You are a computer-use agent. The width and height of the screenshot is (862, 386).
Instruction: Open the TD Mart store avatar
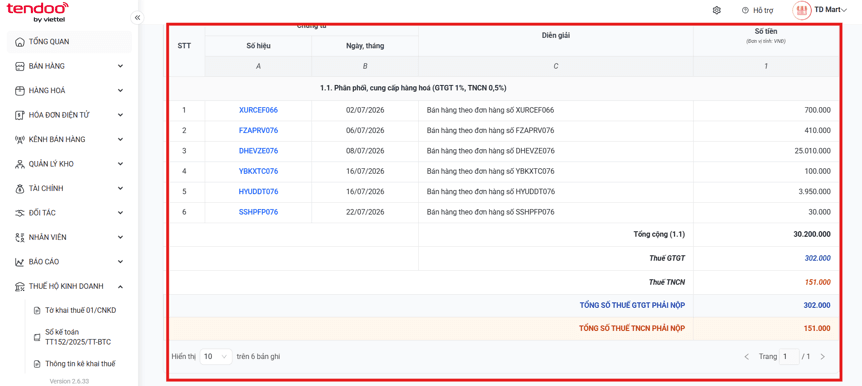tap(802, 9)
